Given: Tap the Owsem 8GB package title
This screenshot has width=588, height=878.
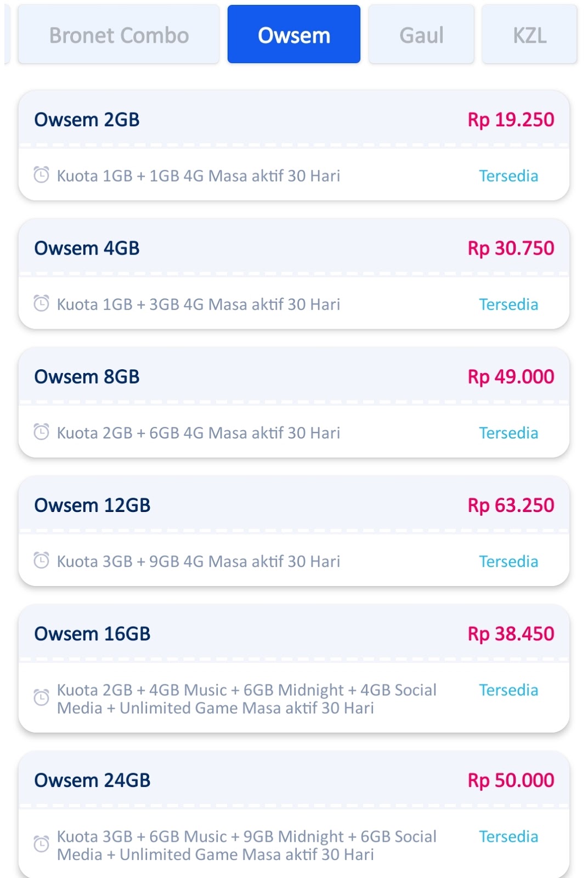Looking at the screenshot, I should point(87,376).
